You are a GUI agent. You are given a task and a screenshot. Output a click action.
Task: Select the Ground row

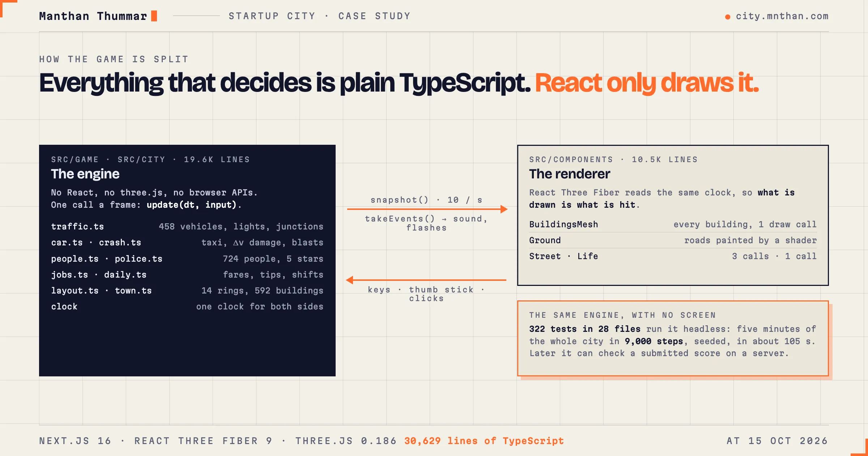pos(673,240)
